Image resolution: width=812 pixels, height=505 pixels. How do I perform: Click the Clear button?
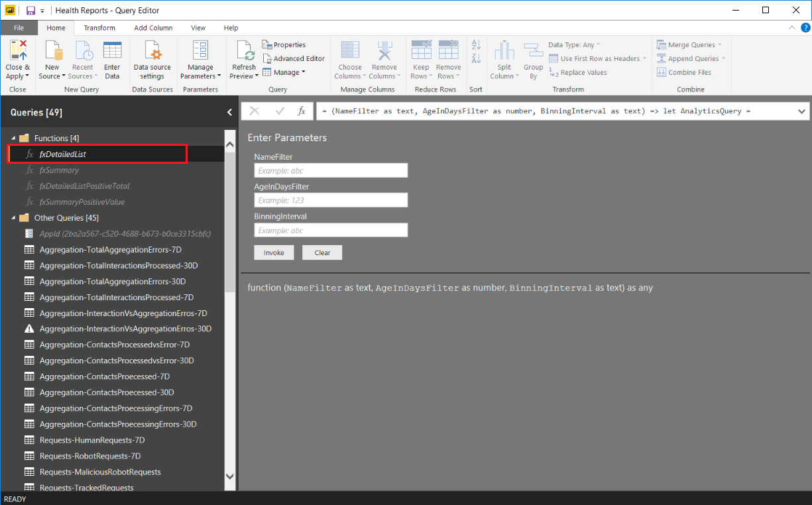pyautogui.click(x=322, y=252)
